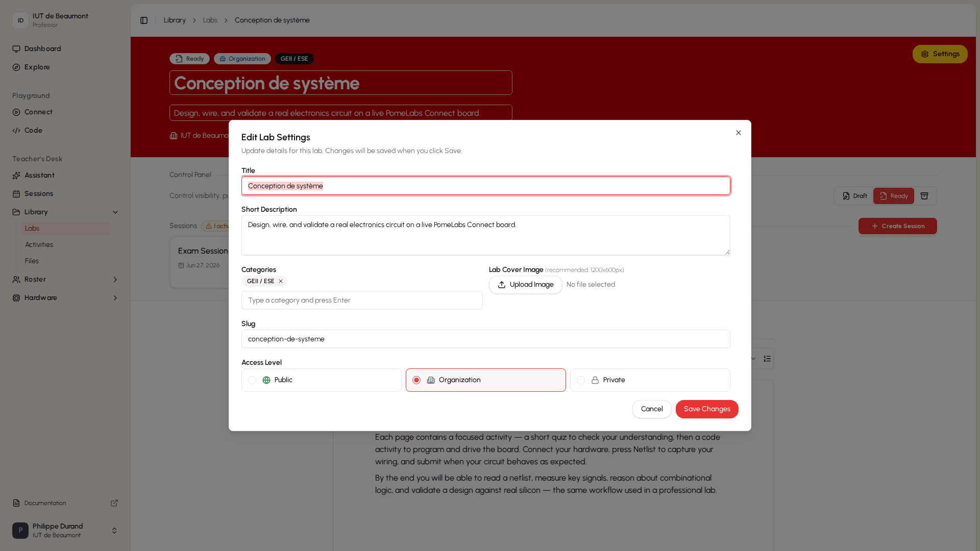Click the Dashboard monitor icon
The height and width of the screenshot is (551, 980).
tap(16, 49)
